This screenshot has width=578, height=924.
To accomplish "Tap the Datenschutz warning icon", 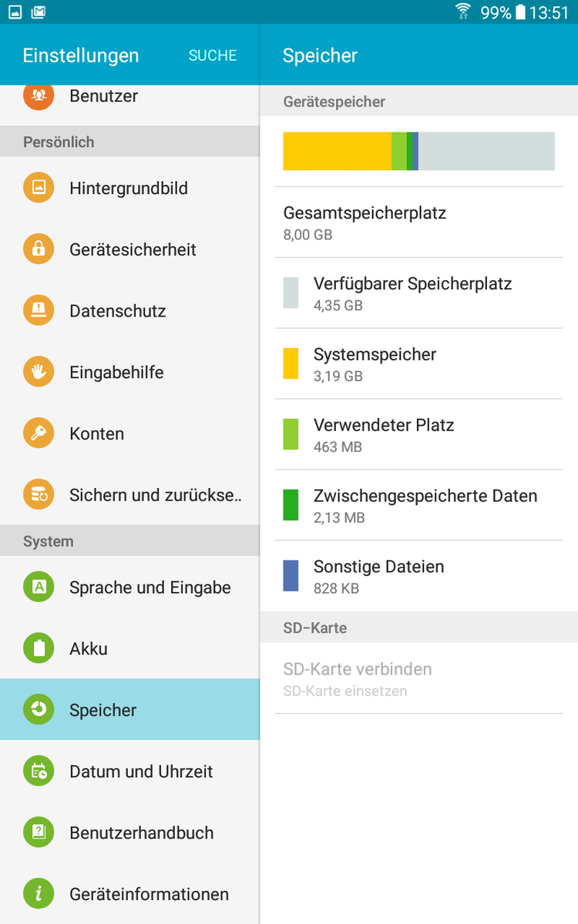I will (39, 311).
